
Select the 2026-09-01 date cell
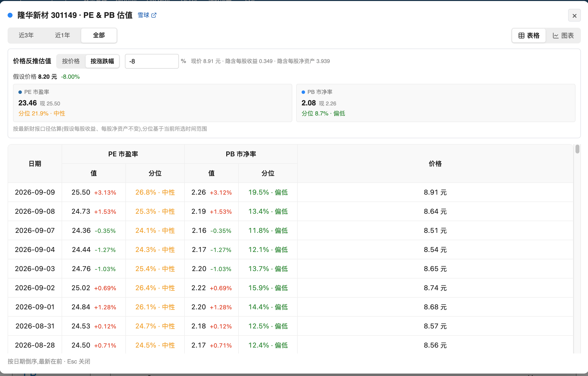[35, 307]
